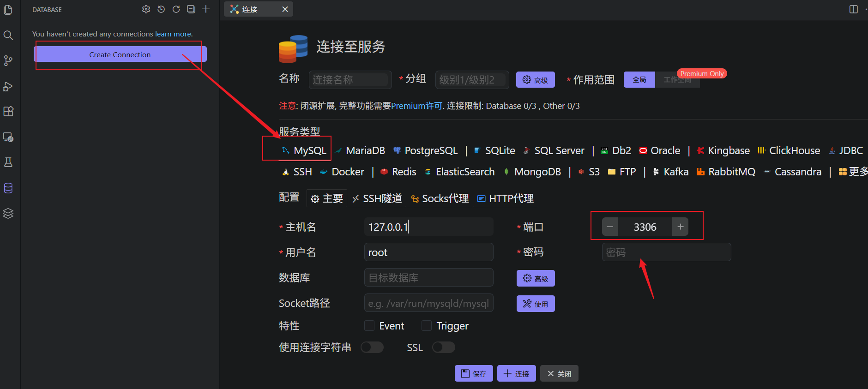Image resolution: width=868 pixels, height=389 pixels.
Task: Select the 连接 editor tab
Action: coord(258,9)
